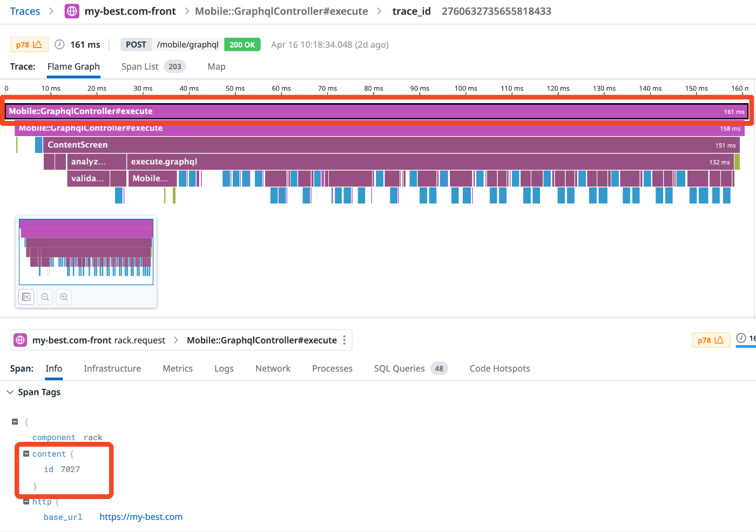The image size is (756, 532).
Task: Click the 48 SQL queries count badge
Action: [439, 368]
